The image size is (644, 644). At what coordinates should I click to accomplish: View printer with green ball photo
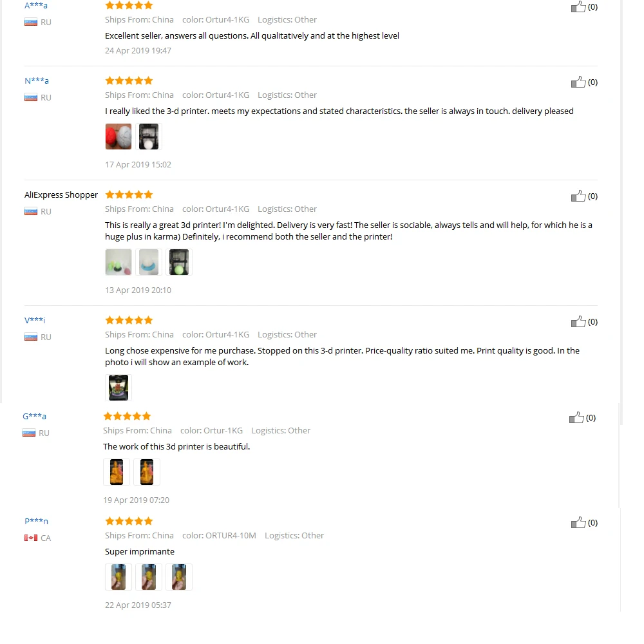(179, 262)
